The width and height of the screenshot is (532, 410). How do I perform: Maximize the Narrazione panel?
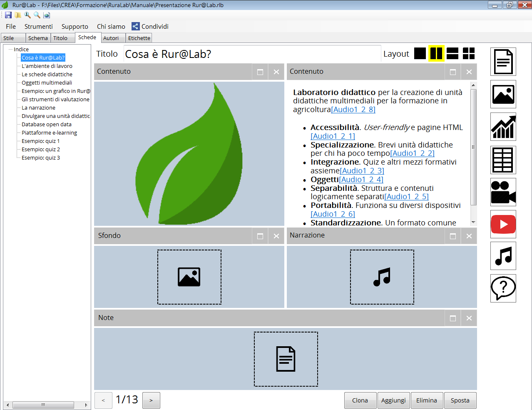click(x=453, y=236)
